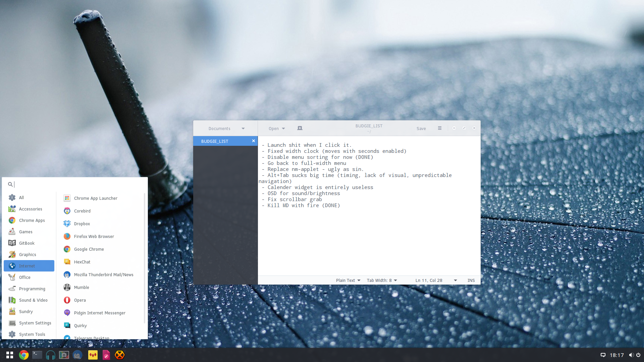Select the Chrome Apps category
Image resolution: width=644 pixels, height=362 pixels.
(x=29, y=220)
